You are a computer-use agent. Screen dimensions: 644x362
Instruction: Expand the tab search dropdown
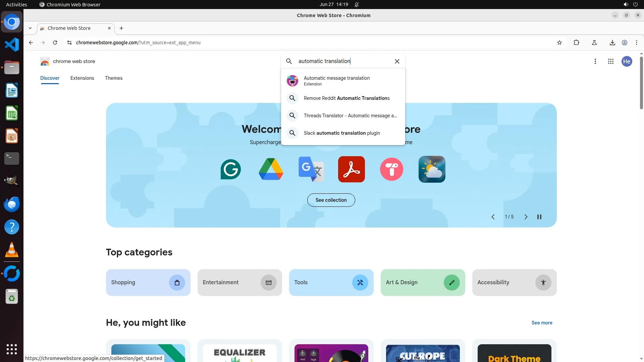(30, 28)
